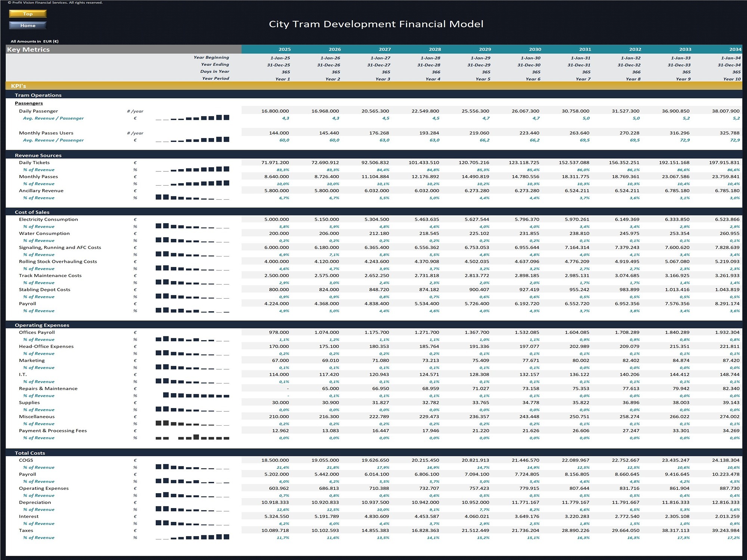The width and height of the screenshot is (747, 560).
Task: Select the 2025 year column header
Action: point(284,49)
